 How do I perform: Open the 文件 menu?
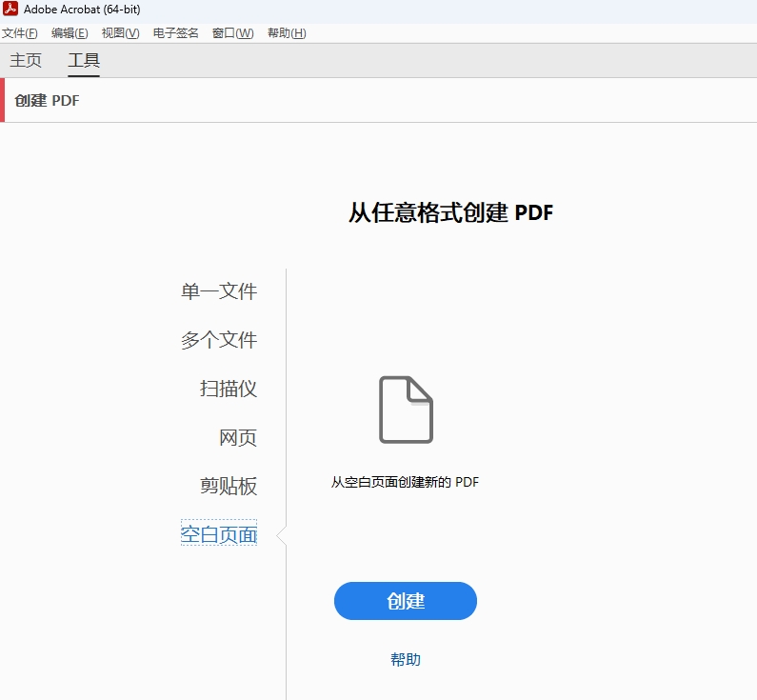19,33
